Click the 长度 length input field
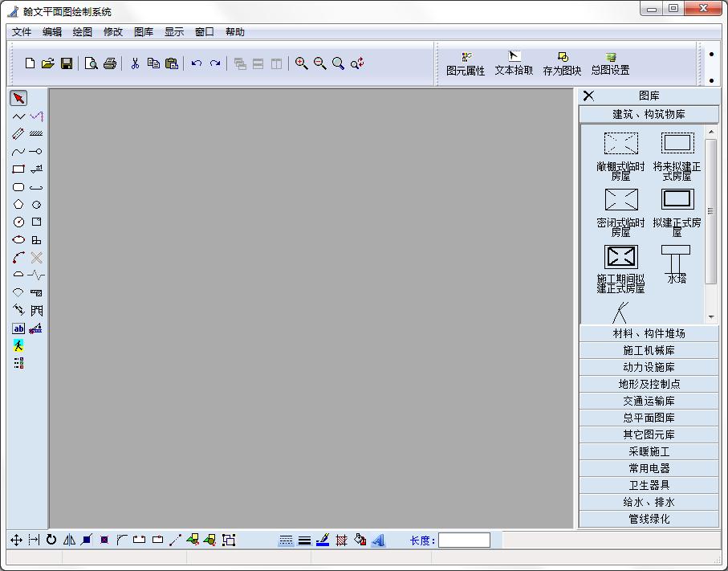728x571 pixels. (x=464, y=540)
